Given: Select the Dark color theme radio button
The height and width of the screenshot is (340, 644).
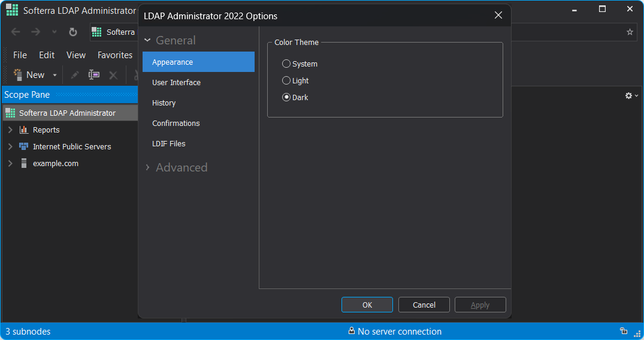Looking at the screenshot, I should [x=286, y=97].
